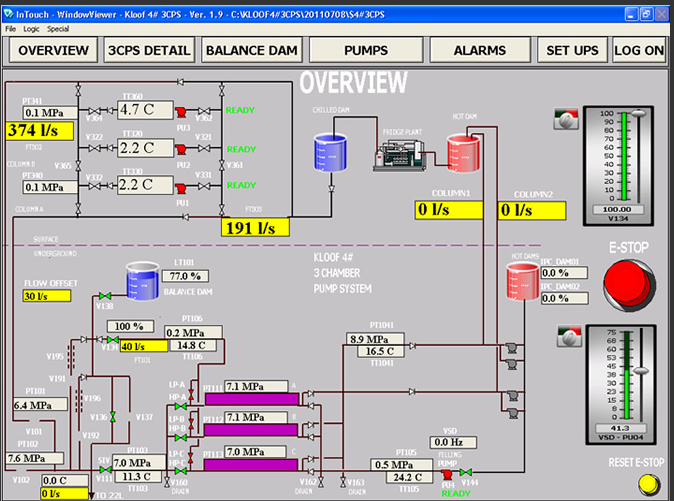The height and width of the screenshot is (501, 674).
Task: Click the VSD 0.0 Hz value
Action: (453, 442)
